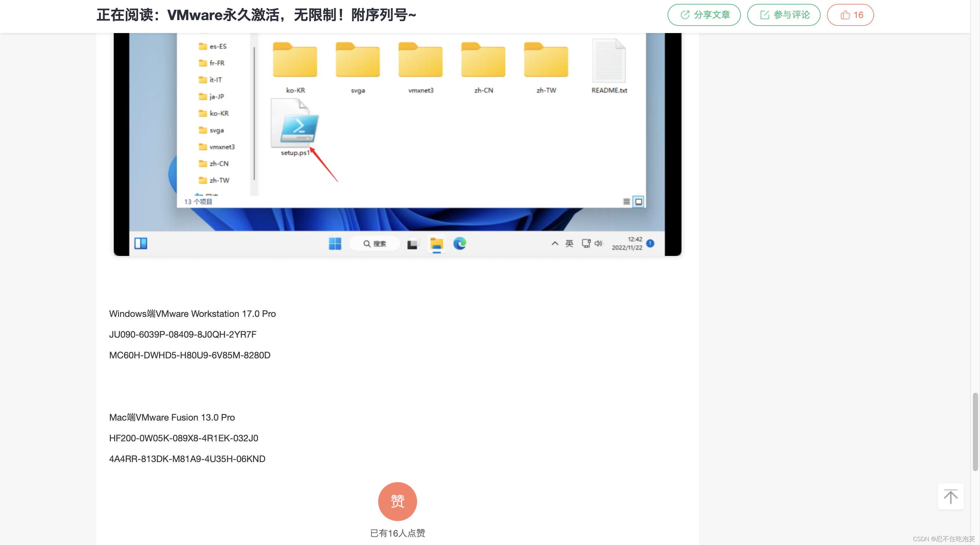The image size is (980, 545).
Task: Click the 13 个项目 status text
Action: click(198, 202)
